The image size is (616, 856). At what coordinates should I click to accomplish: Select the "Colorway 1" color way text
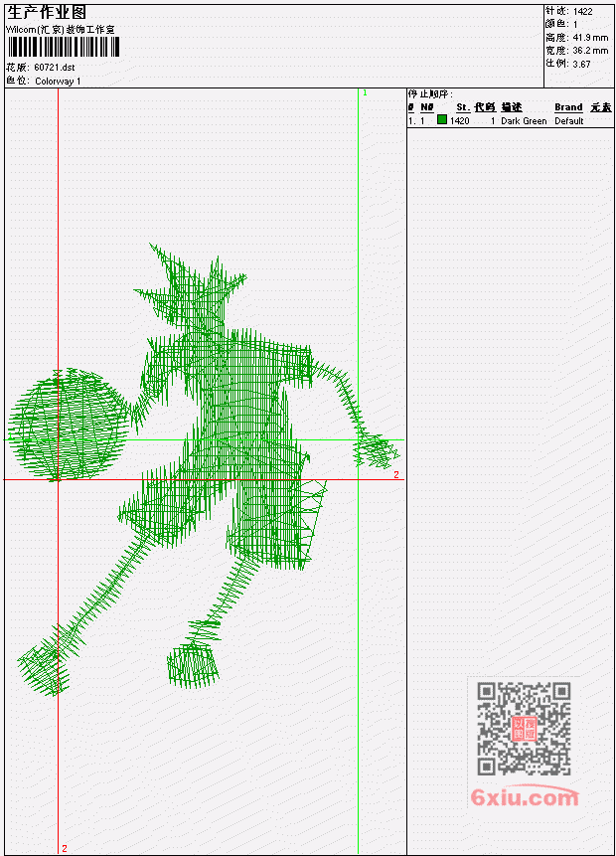tap(58, 81)
